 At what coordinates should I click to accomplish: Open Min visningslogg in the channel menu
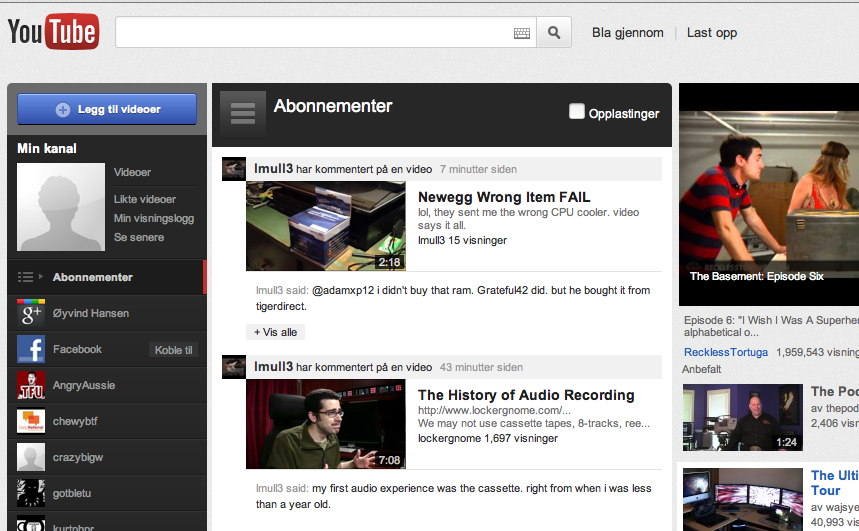(154, 218)
